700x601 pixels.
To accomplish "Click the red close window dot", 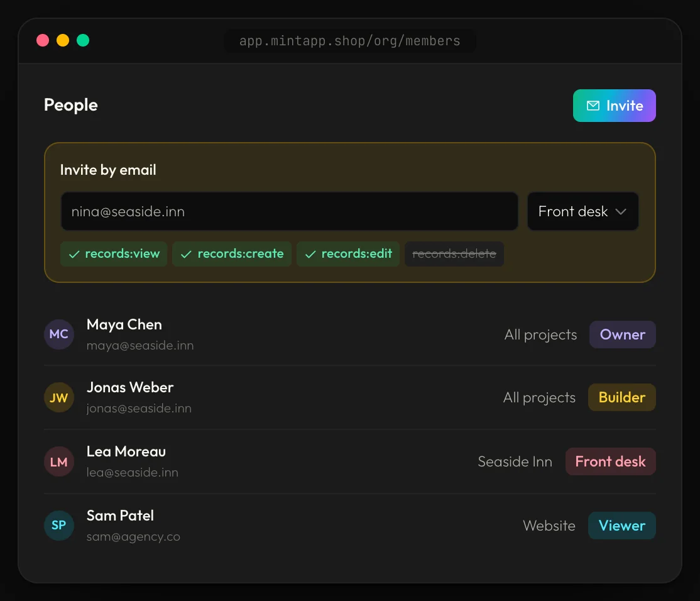I will click(43, 41).
